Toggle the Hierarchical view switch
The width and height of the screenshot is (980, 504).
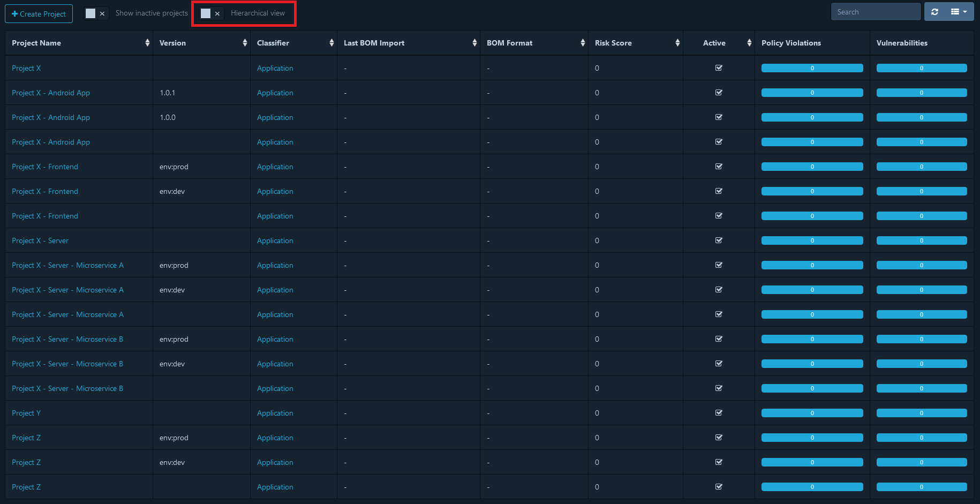212,13
